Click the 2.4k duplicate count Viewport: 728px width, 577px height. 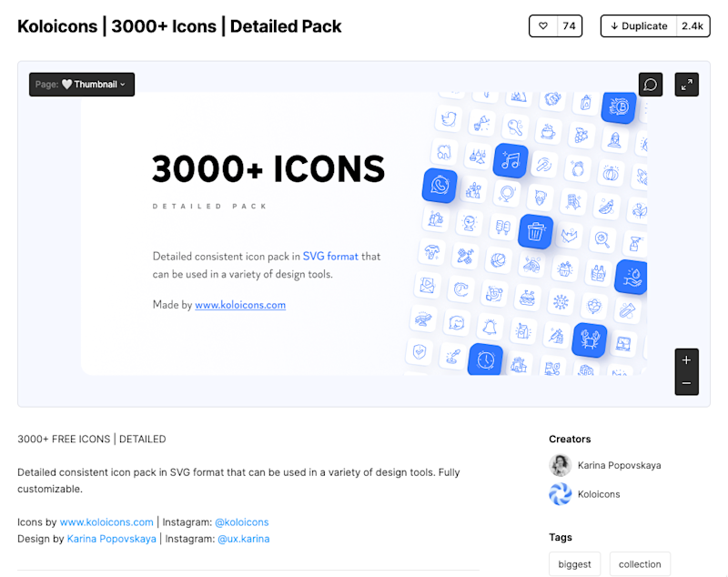tap(693, 26)
